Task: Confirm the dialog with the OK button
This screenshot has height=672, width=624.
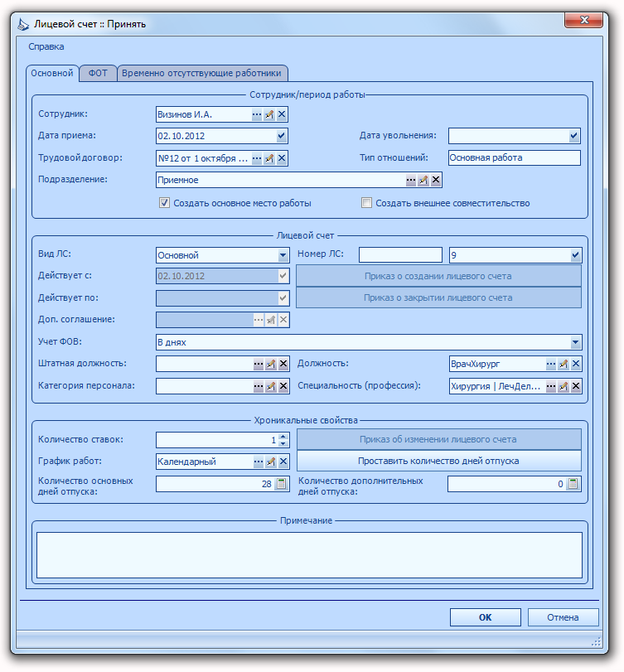Action: pyautogui.click(x=485, y=617)
